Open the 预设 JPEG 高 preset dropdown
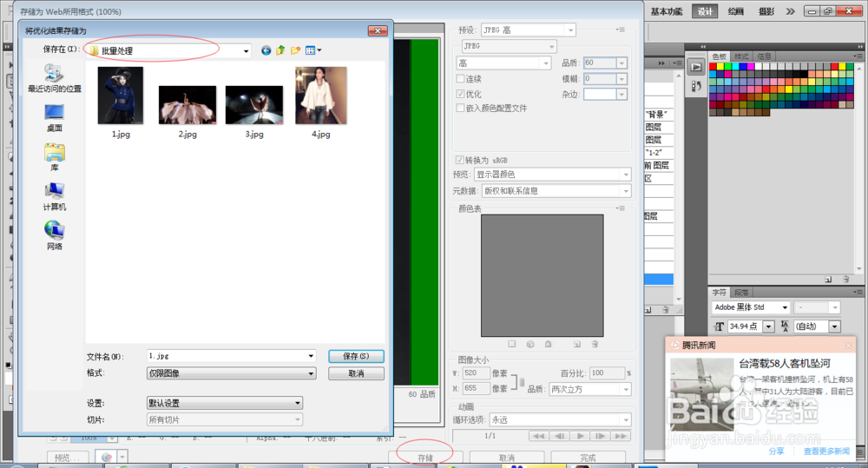The width and height of the screenshot is (868, 468). pyautogui.click(x=528, y=30)
